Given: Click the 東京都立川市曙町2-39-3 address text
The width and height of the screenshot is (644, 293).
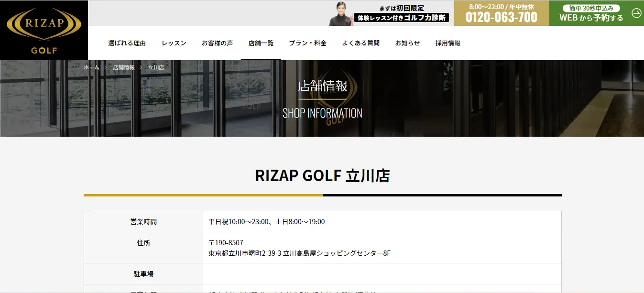Looking at the screenshot, I should (299, 253).
